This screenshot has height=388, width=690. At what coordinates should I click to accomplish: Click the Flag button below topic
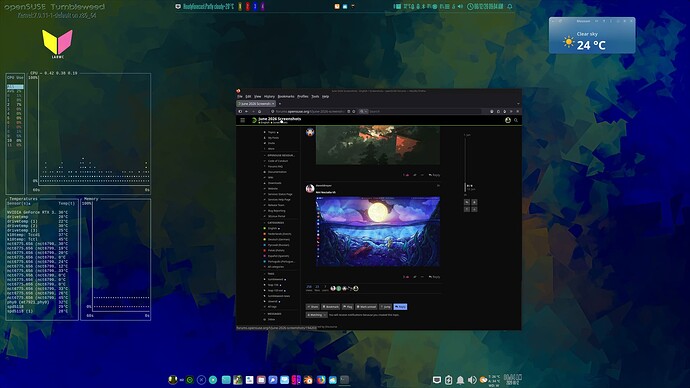point(348,307)
